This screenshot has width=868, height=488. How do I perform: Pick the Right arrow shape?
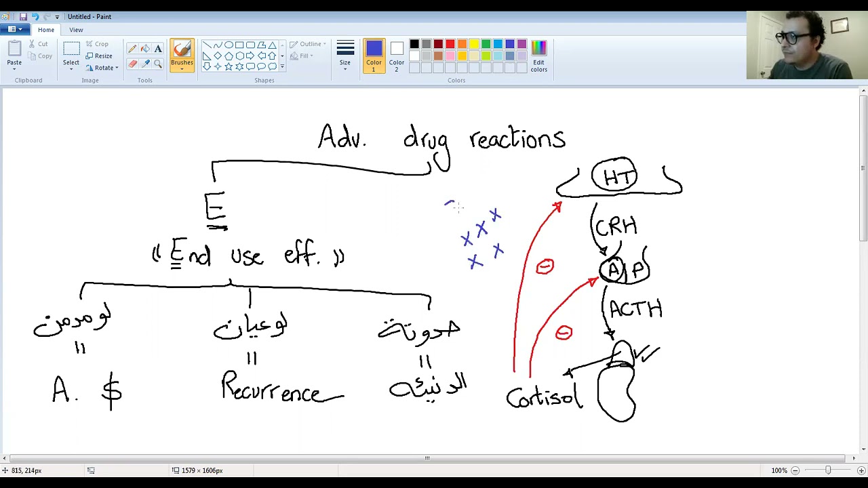(250, 56)
